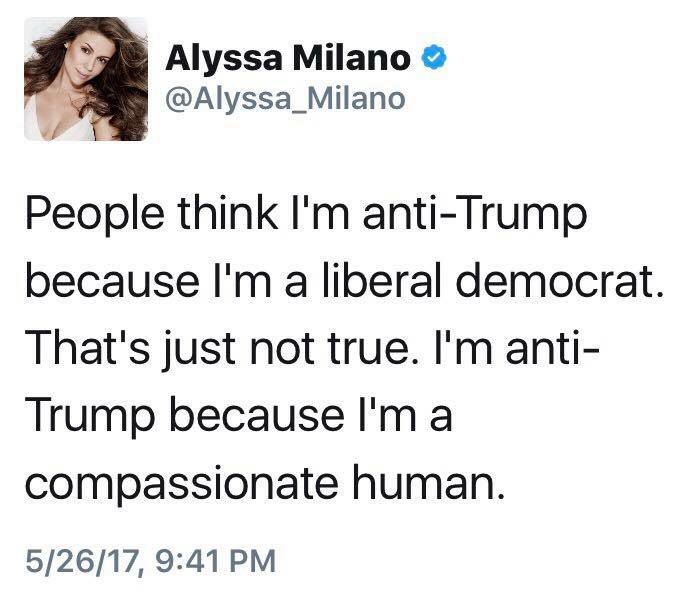Click the word 'liberal' in the tweet
Viewport: 690px width, 607px height.
coord(382,280)
